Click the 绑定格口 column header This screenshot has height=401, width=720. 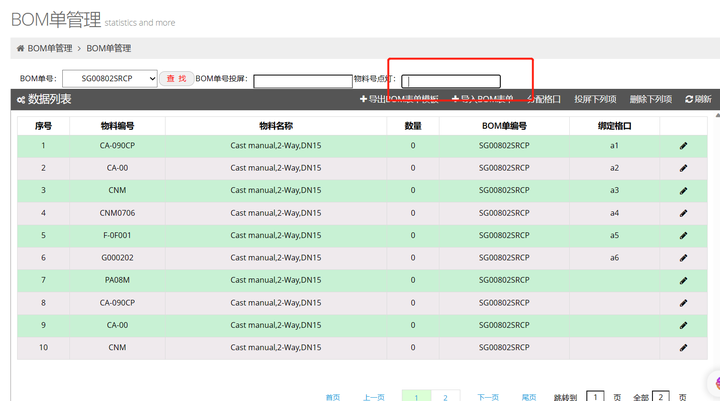click(x=614, y=126)
